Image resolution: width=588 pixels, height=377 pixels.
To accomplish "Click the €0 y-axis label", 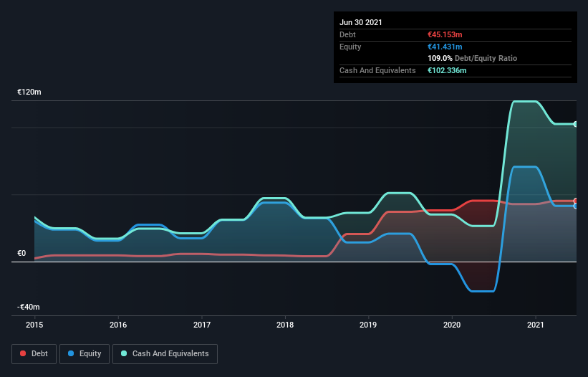I will click(21, 253).
